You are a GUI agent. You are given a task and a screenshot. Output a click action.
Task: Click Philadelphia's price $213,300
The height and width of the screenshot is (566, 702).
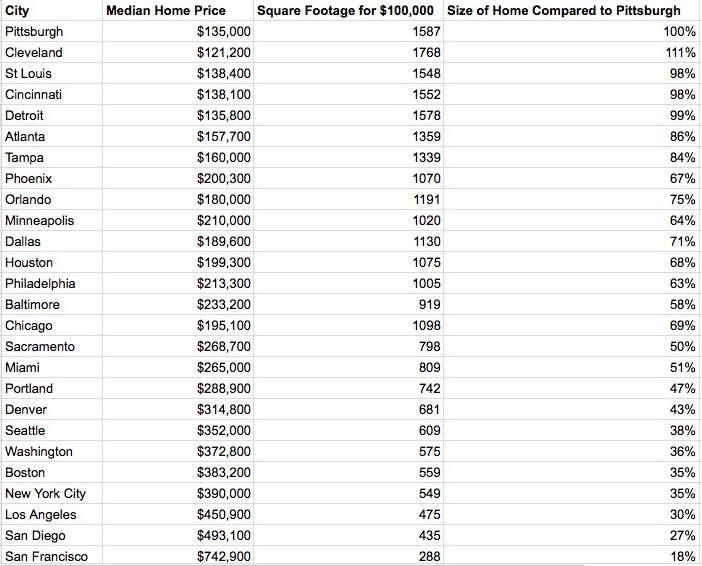[x=178, y=283]
